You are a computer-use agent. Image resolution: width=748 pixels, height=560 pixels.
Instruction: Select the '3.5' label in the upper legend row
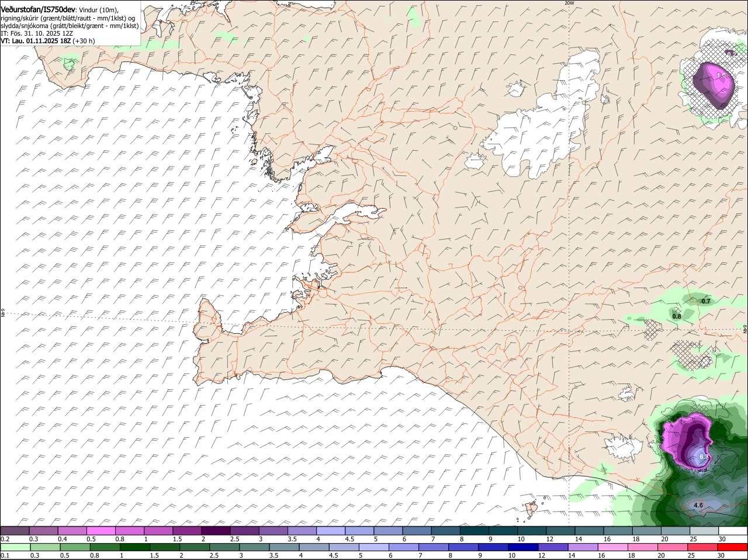coord(293,539)
